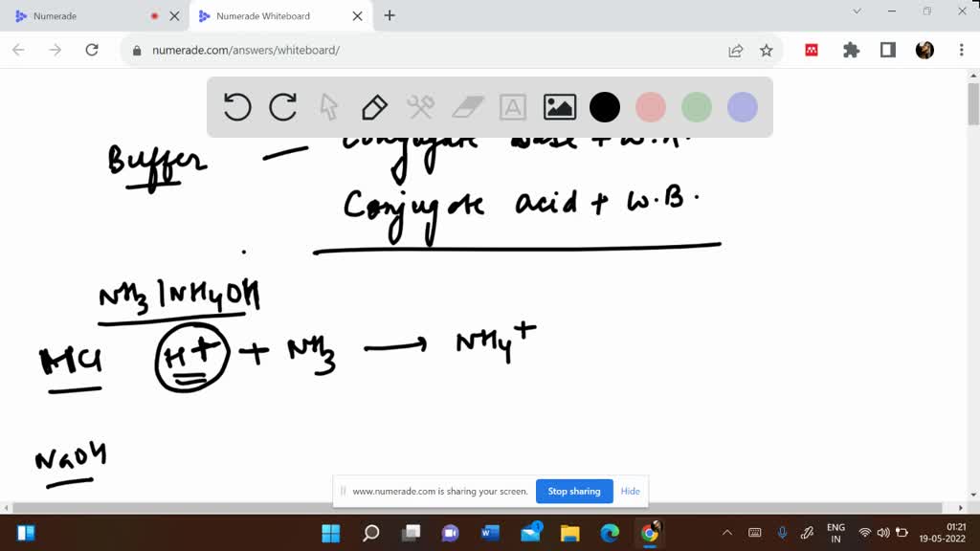The image size is (980, 551).
Task: Open the ENG IN language selector
Action: tap(835, 532)
